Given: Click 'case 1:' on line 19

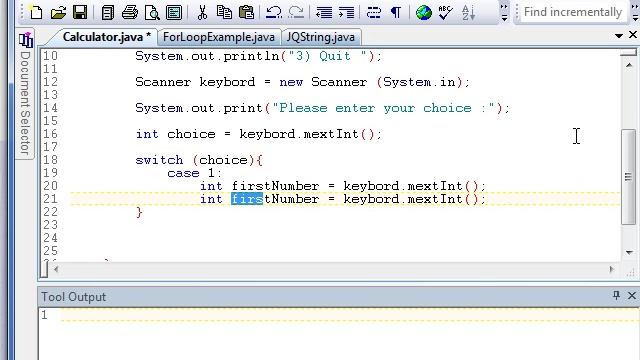Looking at the screenshot, I should (x=195, y=173).
